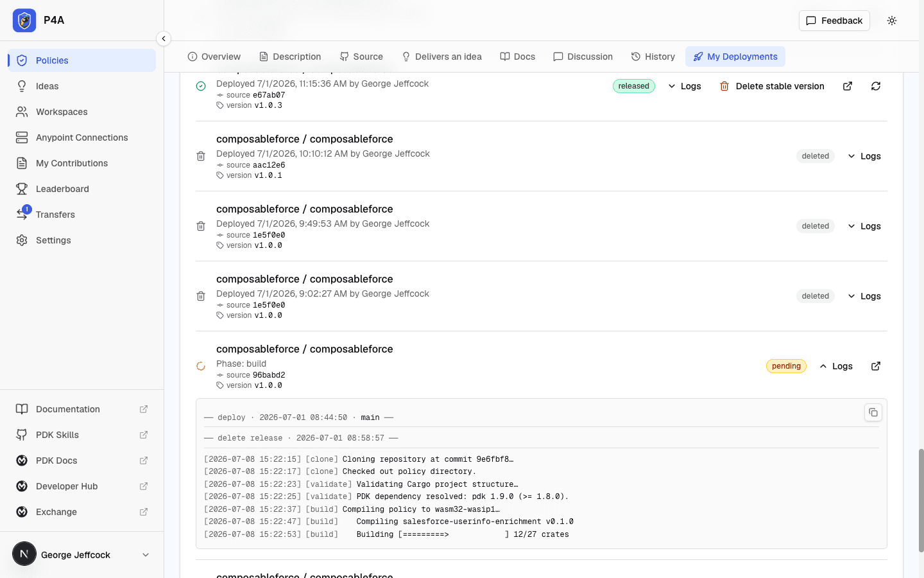
Task: Click PDK Skills GitHub icon
Action: tap(22, 435)
